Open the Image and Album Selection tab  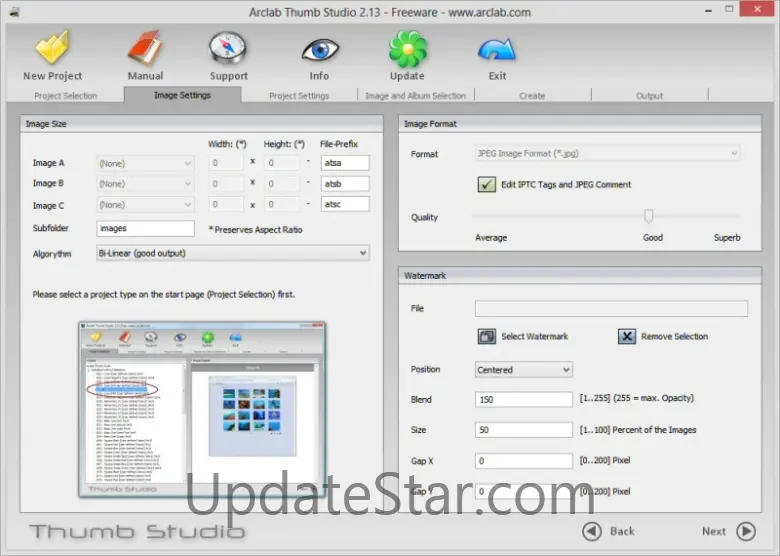click(415, 95)
